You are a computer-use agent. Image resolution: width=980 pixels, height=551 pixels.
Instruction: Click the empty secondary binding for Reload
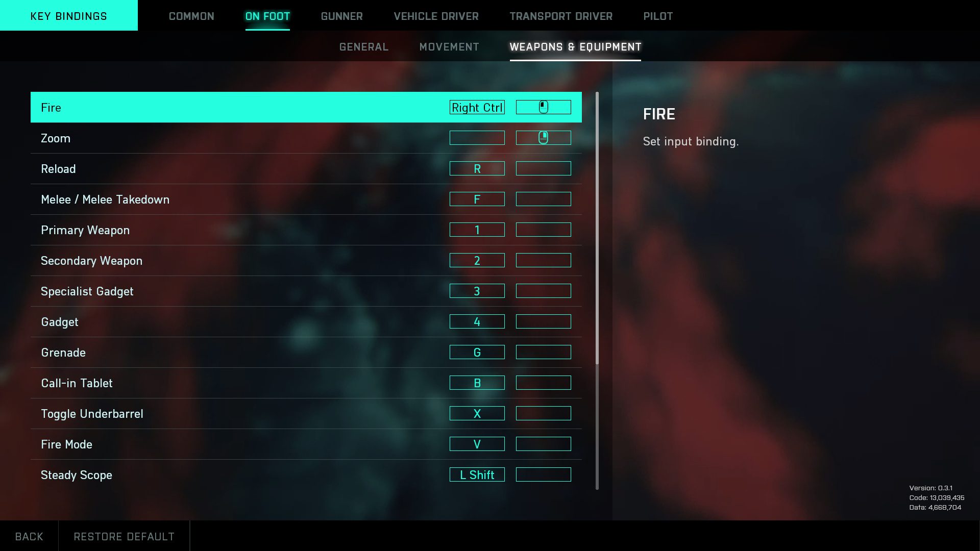pyautogui.click(x=544, y=168)
